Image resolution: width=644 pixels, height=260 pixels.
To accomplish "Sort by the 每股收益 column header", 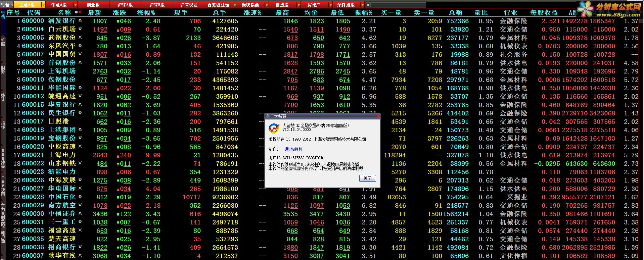I will point(544,12).
